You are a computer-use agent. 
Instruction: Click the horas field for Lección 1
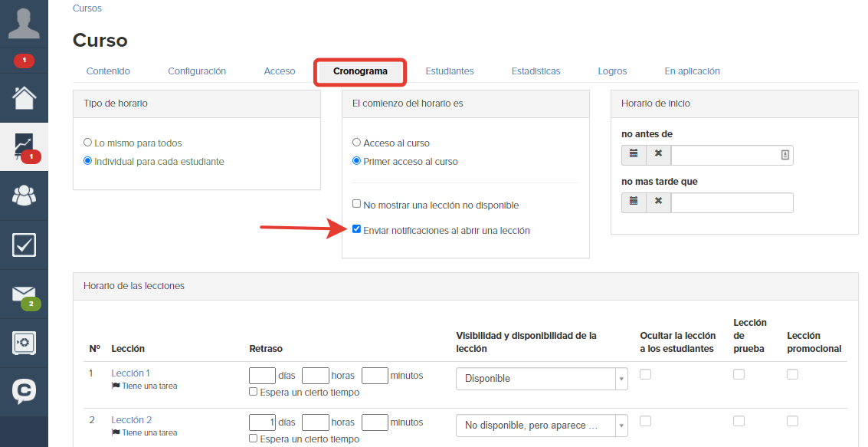click(316, 376)
